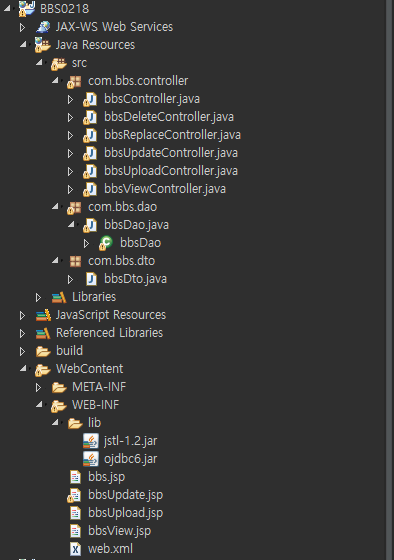Collapse the BBS0218 project node
This screenshot has height=560, width=394.
point(7,8)
